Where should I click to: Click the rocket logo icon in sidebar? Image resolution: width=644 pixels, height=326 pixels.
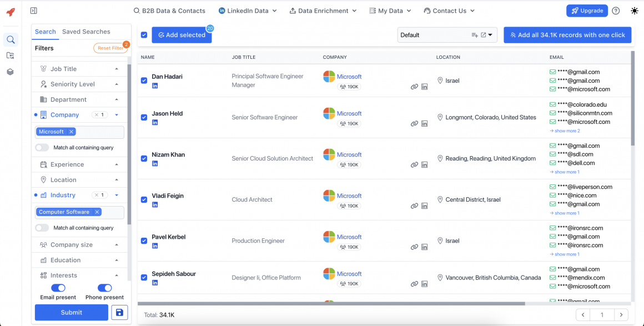[11, 12]
